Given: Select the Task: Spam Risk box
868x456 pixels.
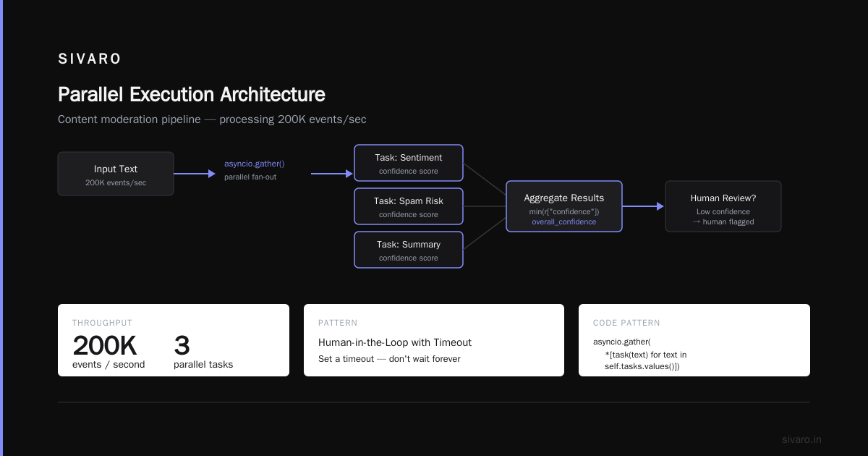Looking at the screenshot, I should 409,206.
